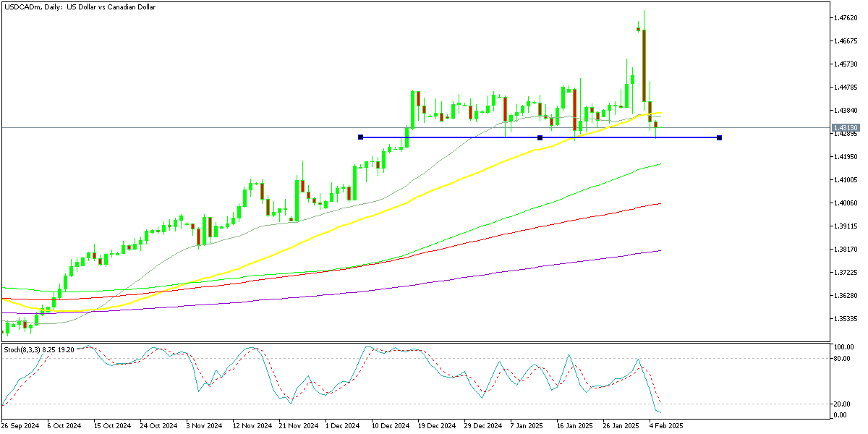The width and height of the screenshot is (868, 434).
Task: Click the 1.41950 price axis label
Action: click(845, 156)
